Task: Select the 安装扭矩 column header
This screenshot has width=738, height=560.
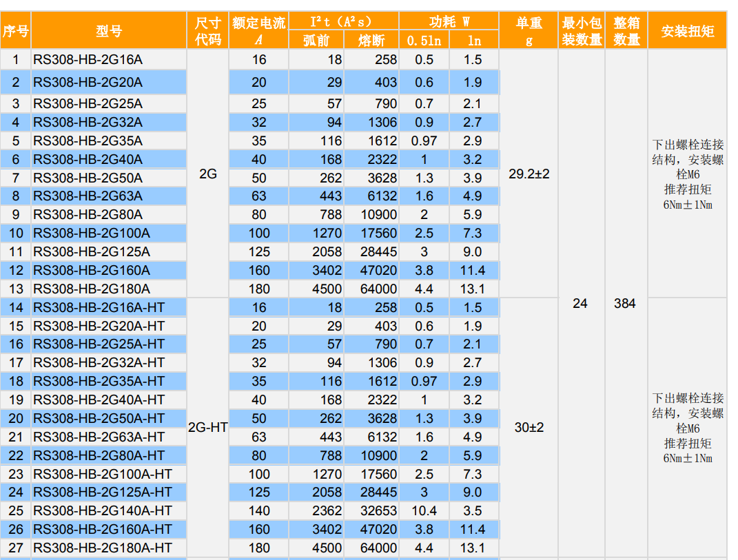Action: tap(687, 31)
